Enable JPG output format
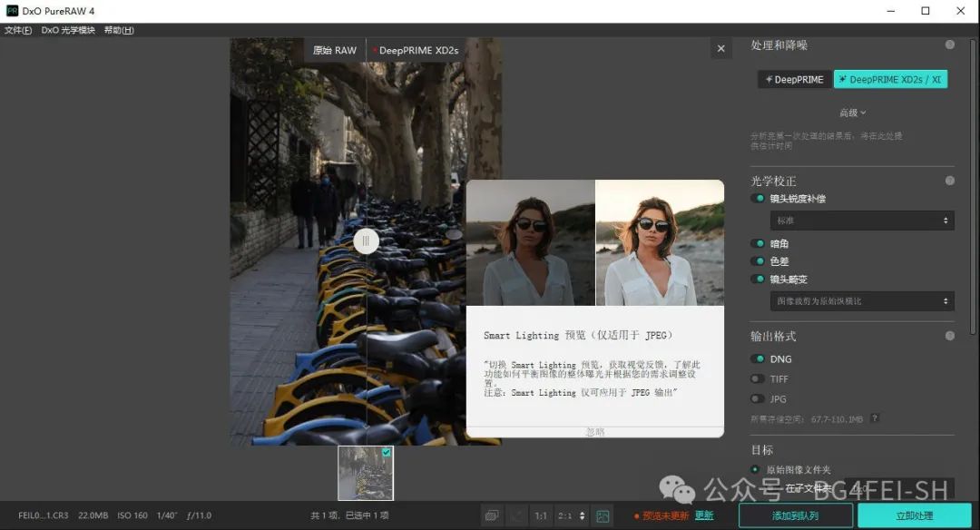 (758, 398)
